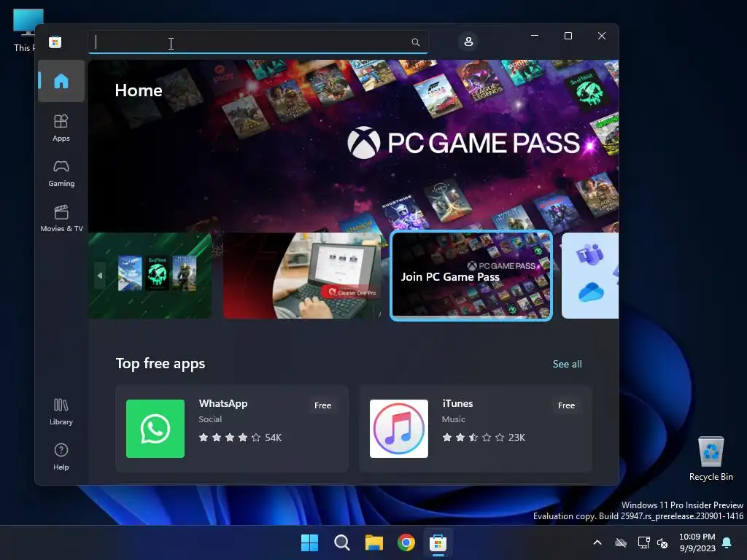This screenshot has height=560, width=747.
Task: Click Free button on iTunes card
Action: 566,405
